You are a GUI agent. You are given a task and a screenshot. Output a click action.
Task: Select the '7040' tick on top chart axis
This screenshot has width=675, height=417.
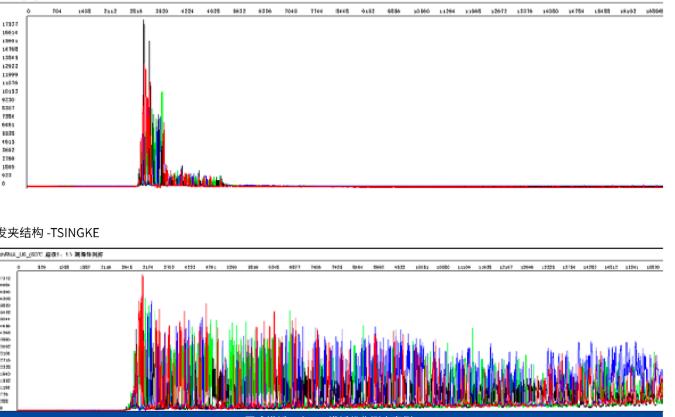point(291,12)
